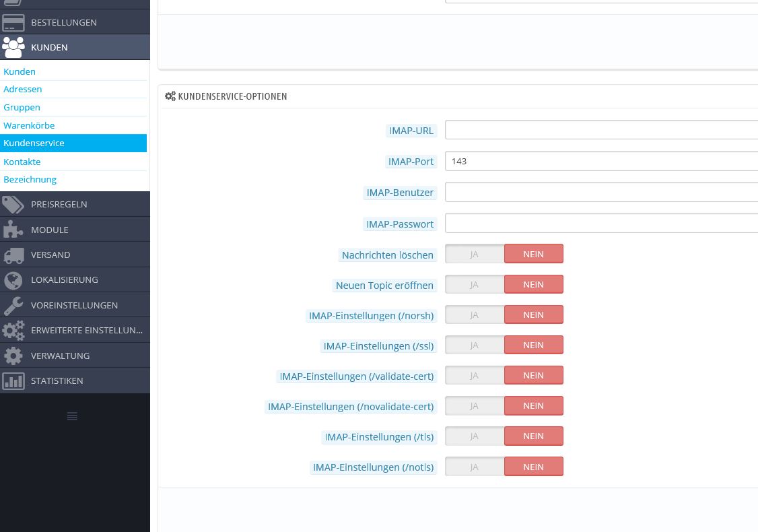
Task: Go to the Bezeichnung submenu link
Action: (30, 179)
